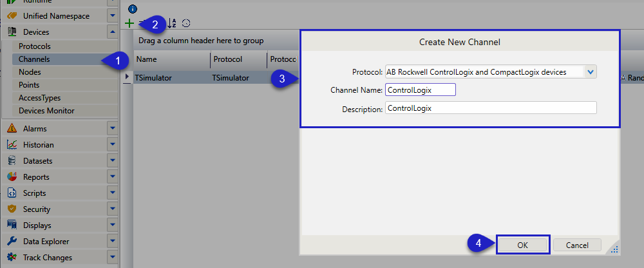Click the green plus add channel icon
The width and height of the screenshot is (644, 268).
click(x=129, y=24)
